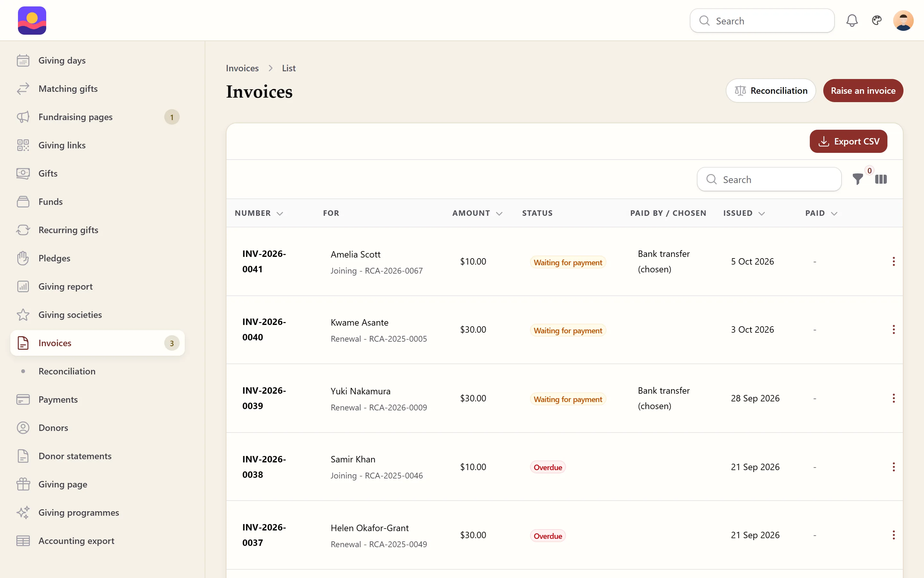Open Donor statements in the sidebar
The width and height of the screenshot is (924, 578).
(97, 456)
